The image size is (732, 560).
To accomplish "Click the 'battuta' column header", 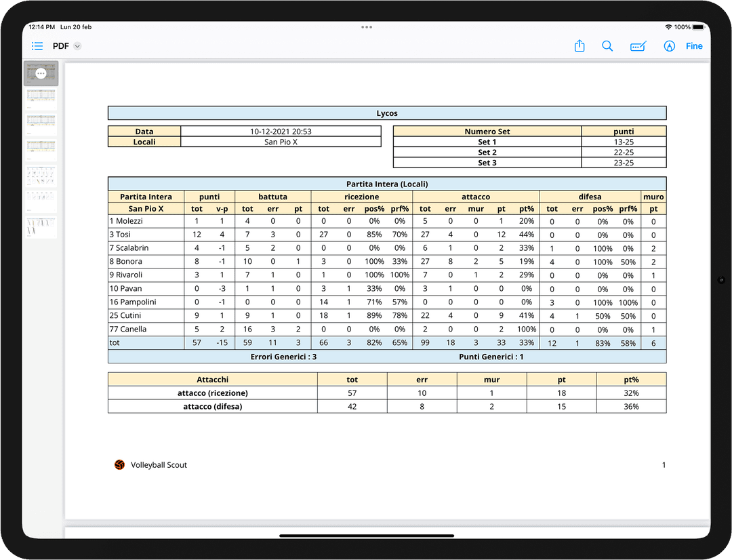I will pyautogui.click(x=272, y=197).
